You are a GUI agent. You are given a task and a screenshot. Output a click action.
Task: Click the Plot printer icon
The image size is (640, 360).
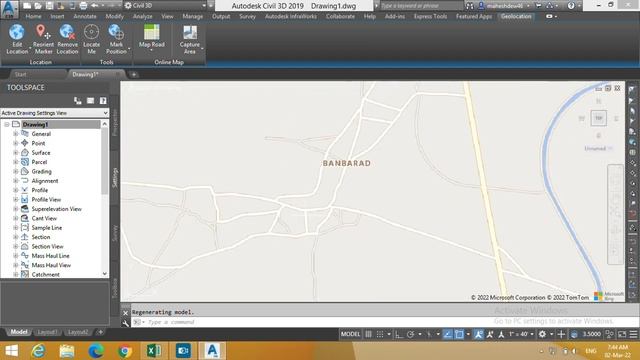[x=83, y=6]
